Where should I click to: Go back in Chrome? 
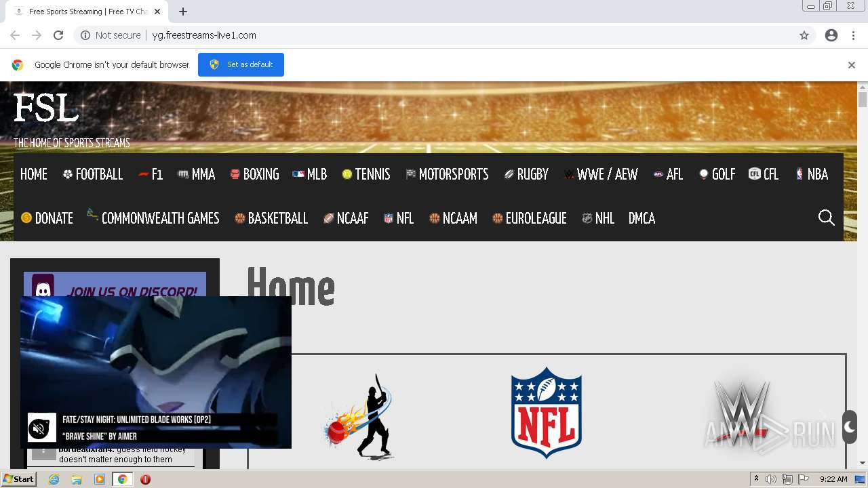[15, 35]
